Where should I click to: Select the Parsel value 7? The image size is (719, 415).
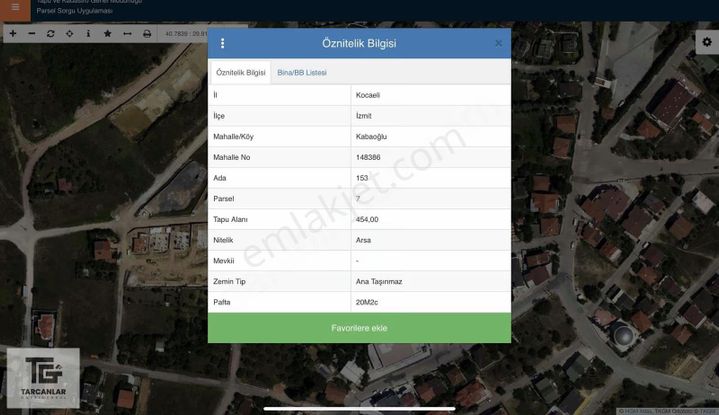coord(358,199)
